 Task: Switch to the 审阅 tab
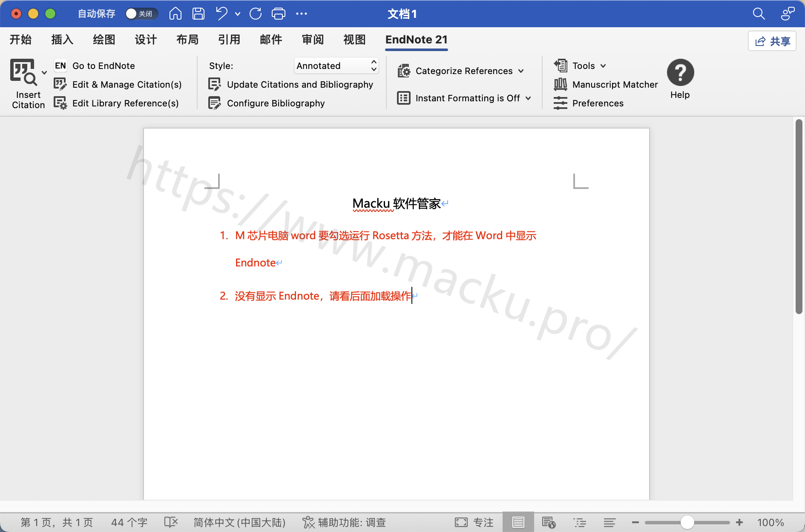tap(313, 40)
